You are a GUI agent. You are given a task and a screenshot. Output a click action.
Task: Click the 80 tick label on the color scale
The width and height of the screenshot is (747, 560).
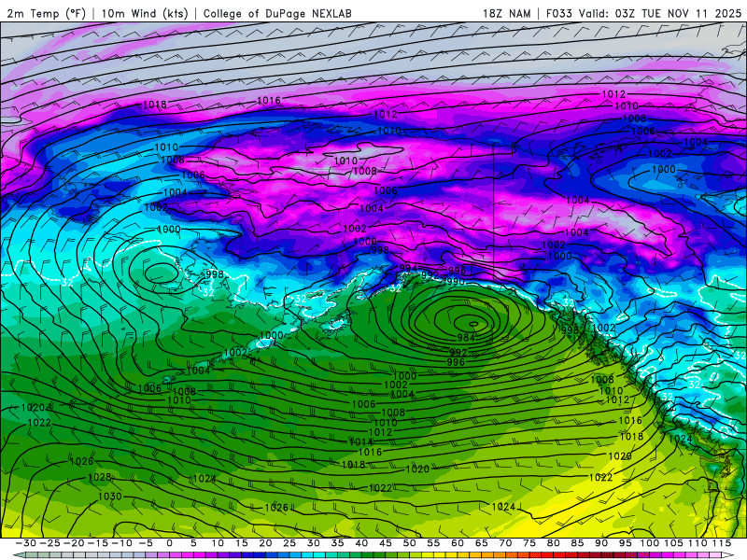coord(553,543)
